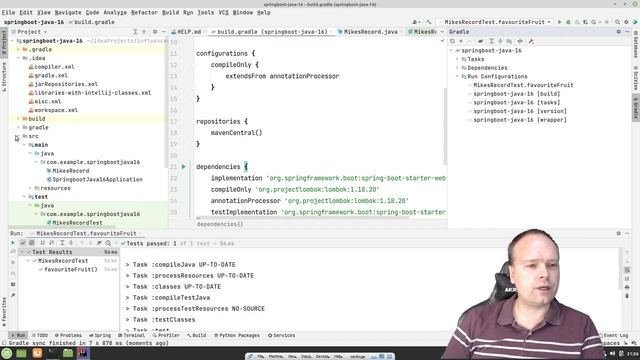Expand the Tasks node in the Gradle panel
Image resolution: width=640 pixels, height=360 pixels.
(x=458, y=59)
